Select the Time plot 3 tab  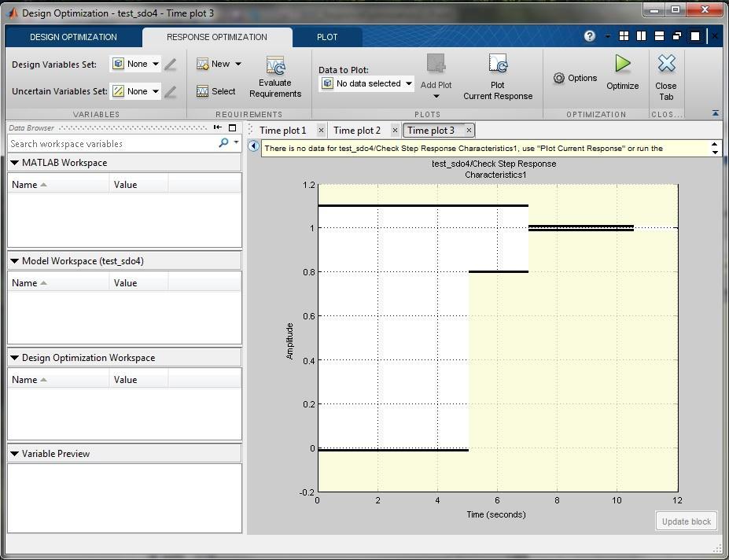tap(431, 131)
